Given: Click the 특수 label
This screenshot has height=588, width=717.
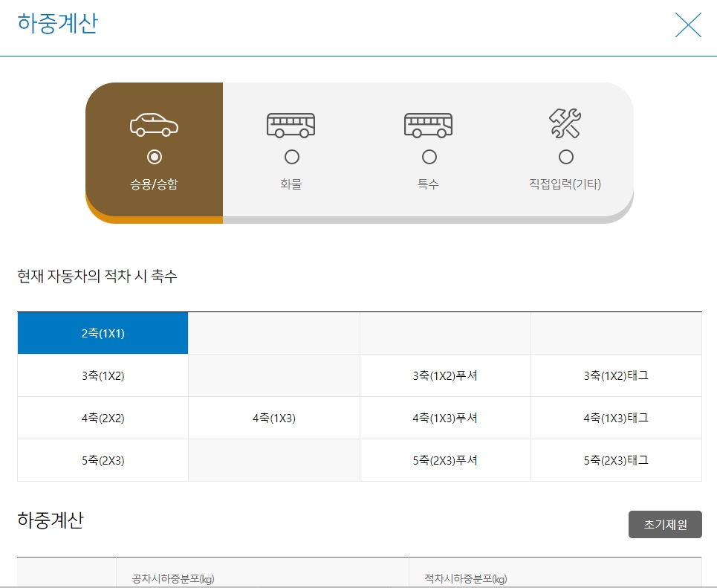Looking at the screenshot, I should [429, 184].
